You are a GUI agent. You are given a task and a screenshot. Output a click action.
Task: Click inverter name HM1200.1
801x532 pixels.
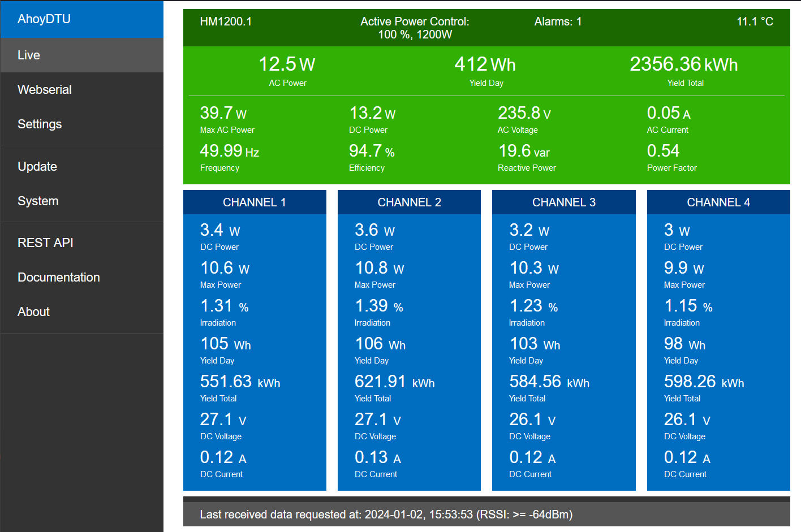[x=226, y=21]
